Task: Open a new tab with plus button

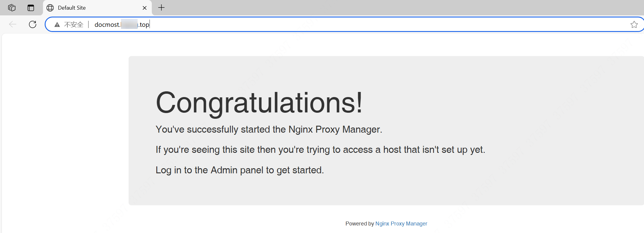Action: click(161, 8)
